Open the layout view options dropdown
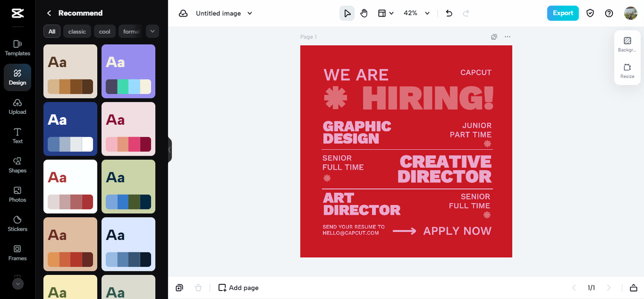Screen dimensions: 644x299 click(386, 13)
